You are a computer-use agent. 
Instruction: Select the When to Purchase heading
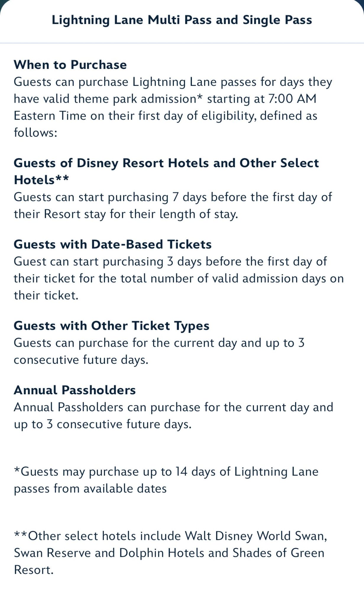(70, 65)
